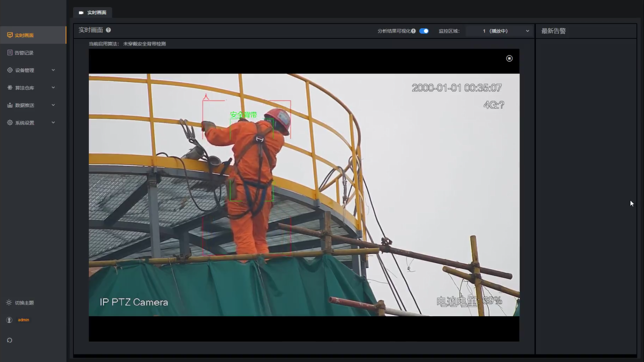Expand the 算法仓库 chevron
Image resolution: width=644 pixels, height=362 pixels.
pyautogui.click(x=53, y=88)
